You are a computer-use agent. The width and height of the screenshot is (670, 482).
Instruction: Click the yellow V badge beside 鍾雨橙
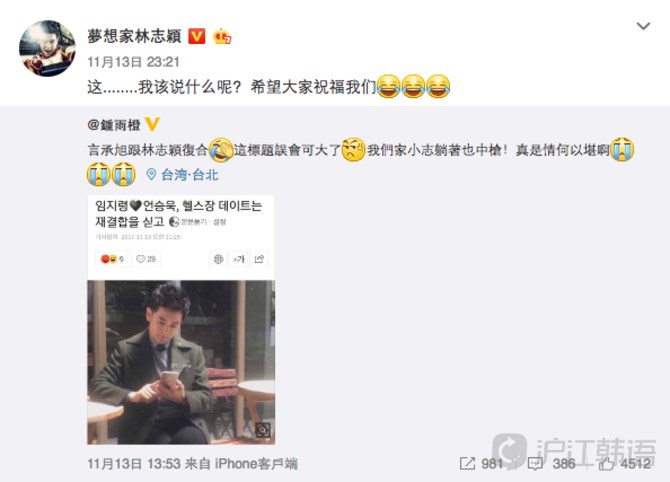pyautogui.click(x=153, y=124)
